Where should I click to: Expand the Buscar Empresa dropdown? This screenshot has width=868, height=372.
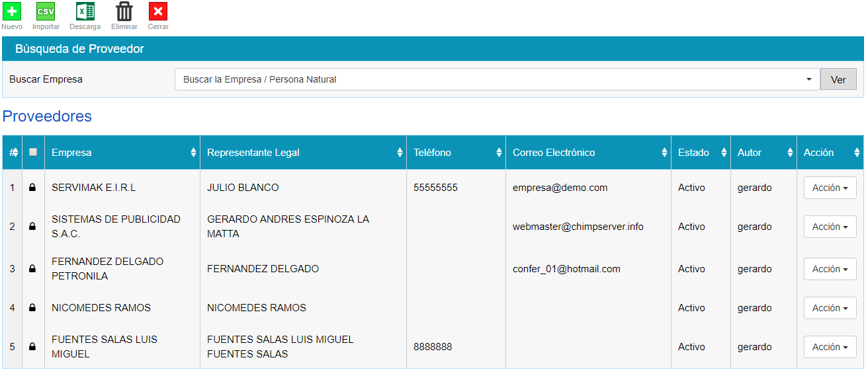pyautogui.click(x=497, y=79)
